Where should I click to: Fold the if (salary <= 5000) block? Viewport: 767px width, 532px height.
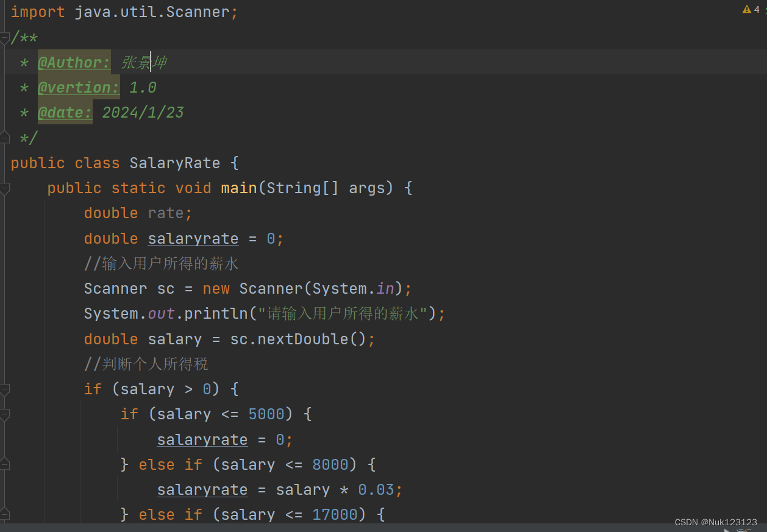point(4,414)
